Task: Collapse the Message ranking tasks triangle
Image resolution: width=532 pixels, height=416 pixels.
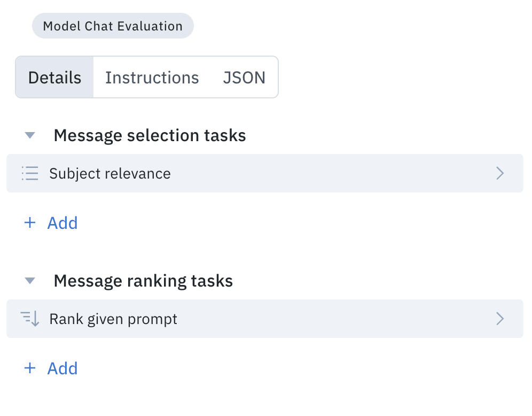Action: tap(30, 281)
